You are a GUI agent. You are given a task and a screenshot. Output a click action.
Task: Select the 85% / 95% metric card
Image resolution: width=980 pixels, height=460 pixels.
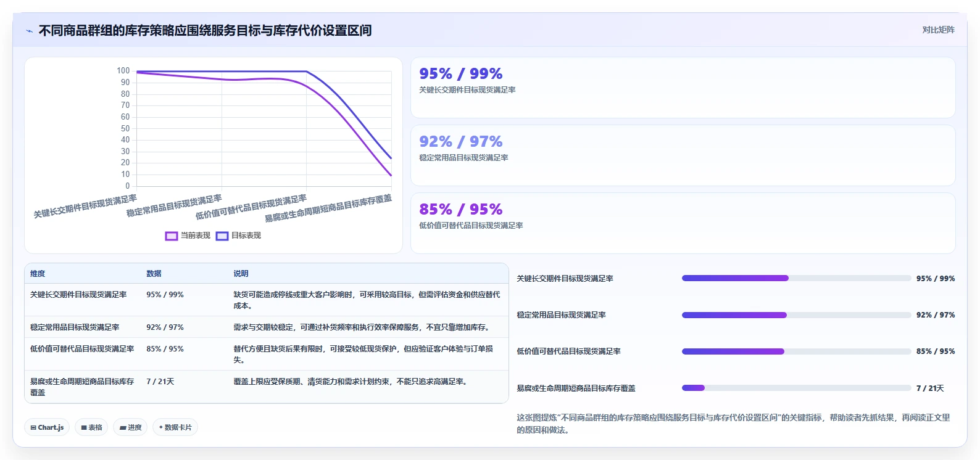[683, 223]
